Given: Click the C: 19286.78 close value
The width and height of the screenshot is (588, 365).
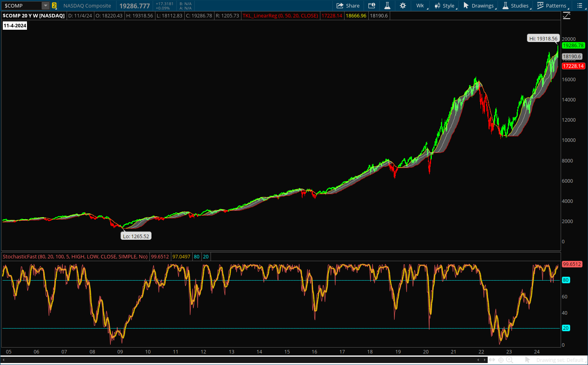Looking at the screenshot, I should [199, 15].
